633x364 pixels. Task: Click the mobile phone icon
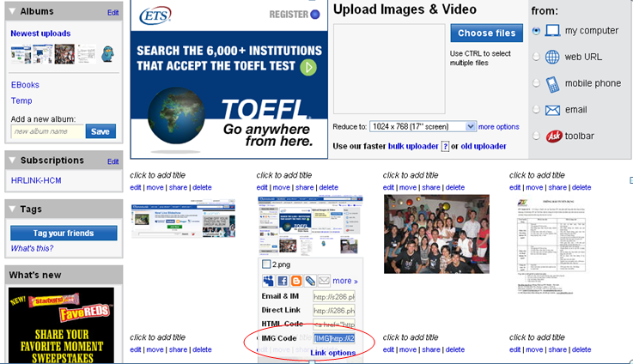coord(552,84)
